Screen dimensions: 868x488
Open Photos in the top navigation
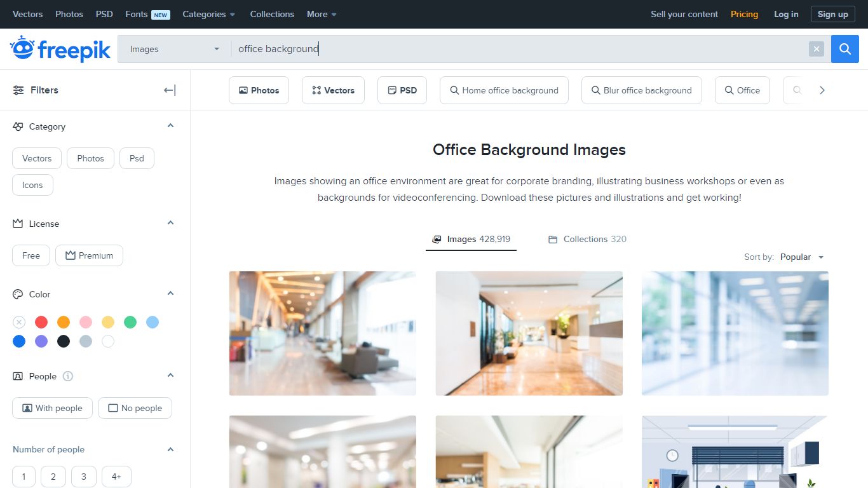pos(69,14)
